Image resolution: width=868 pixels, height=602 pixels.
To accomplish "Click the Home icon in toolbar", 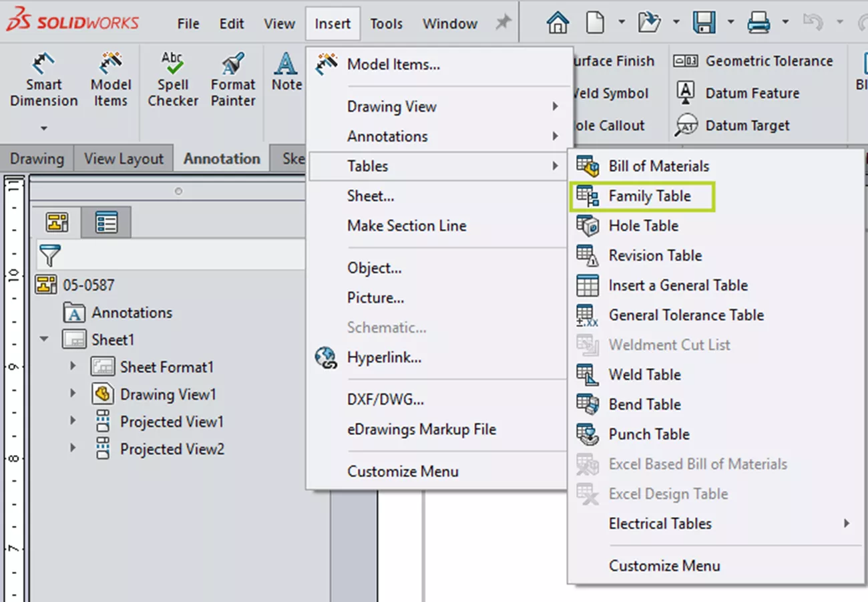I will click(558, 23).
